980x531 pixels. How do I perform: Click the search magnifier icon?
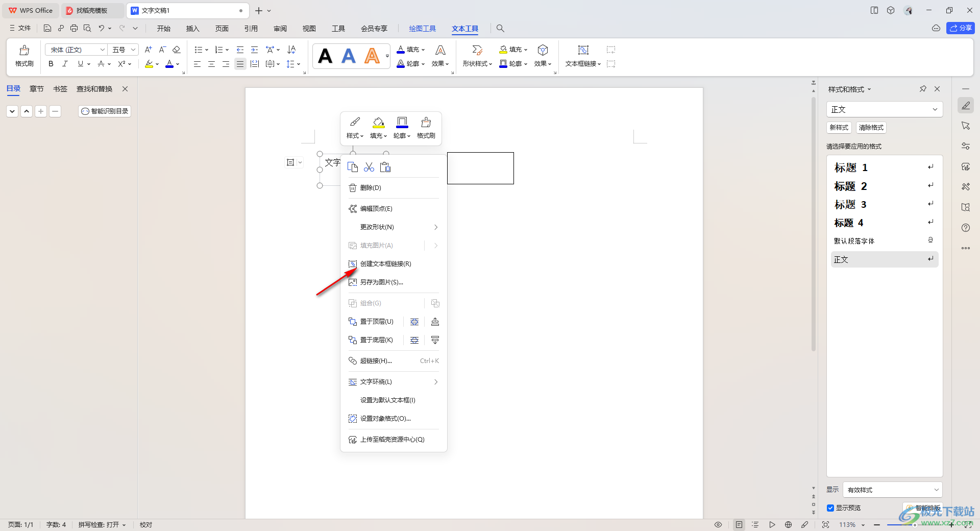(500, 29)
